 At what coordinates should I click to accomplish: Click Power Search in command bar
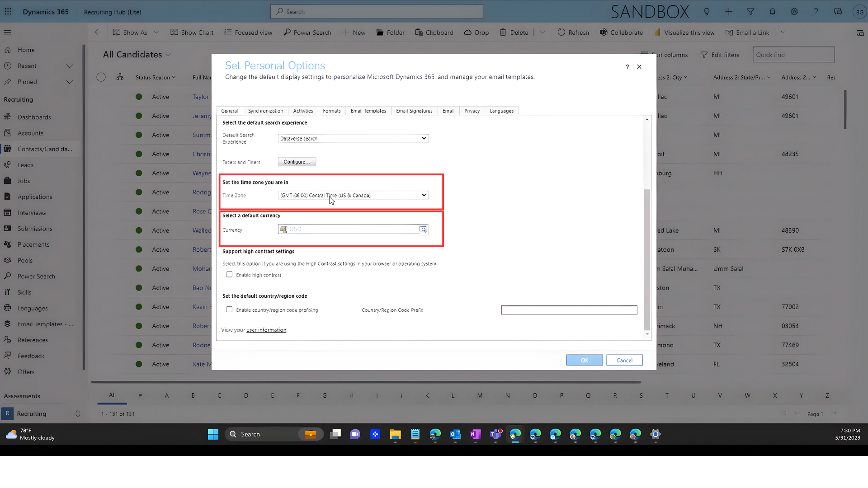click(x=307, y=33)
